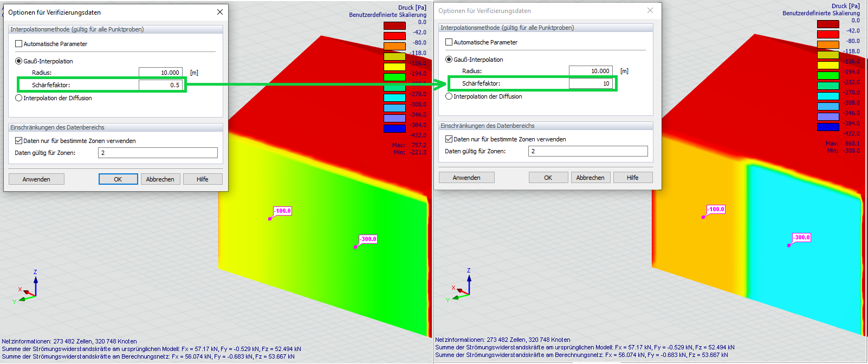This screenshot has width=868, height=364.
Task: Choose Interpolation der Diffusion in right dialog
Action: click(x=449, y=96)
